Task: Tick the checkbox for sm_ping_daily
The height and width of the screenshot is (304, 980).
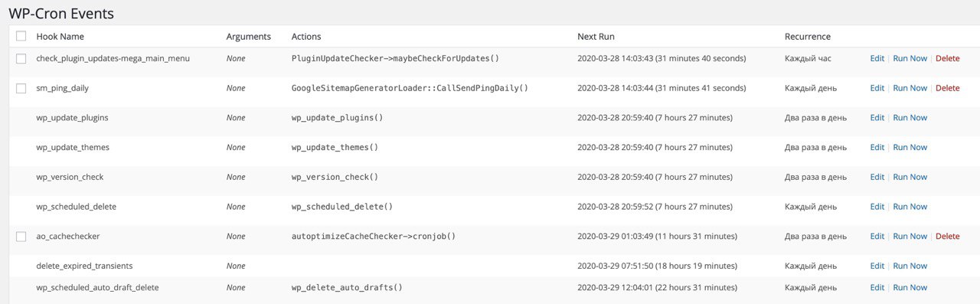Action: (x=21, y=88)
